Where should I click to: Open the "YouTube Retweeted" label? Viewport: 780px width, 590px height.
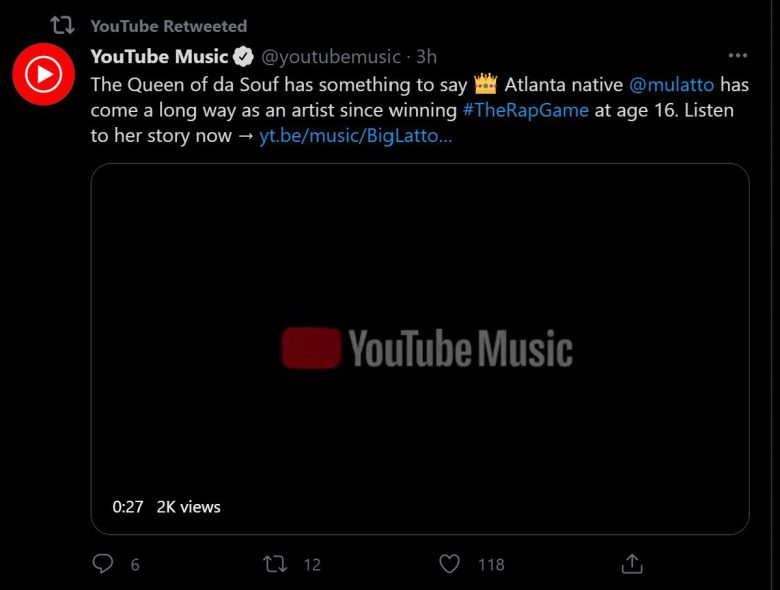[168, 26]
